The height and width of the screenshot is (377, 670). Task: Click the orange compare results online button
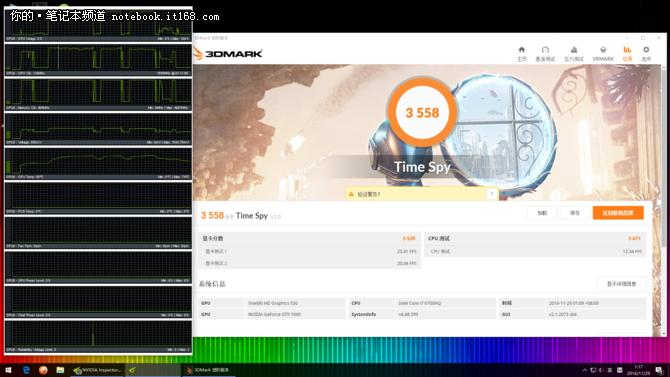coord(618,213)
